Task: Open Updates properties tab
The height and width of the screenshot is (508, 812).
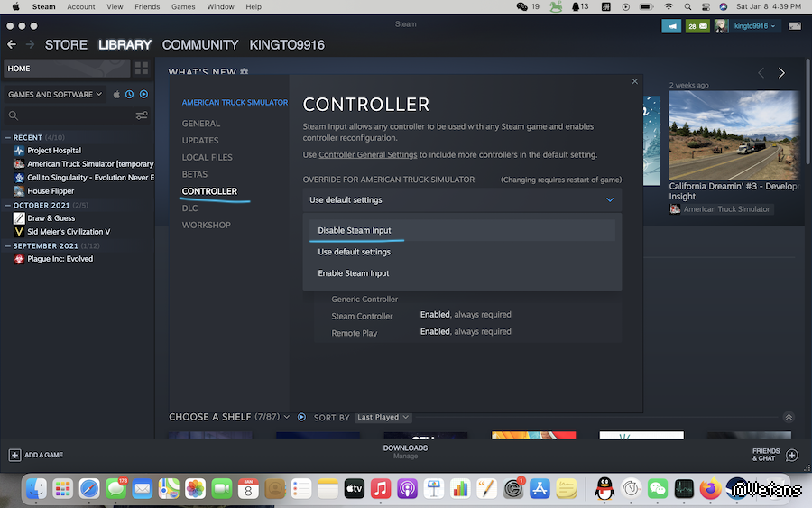Action: 200,141
